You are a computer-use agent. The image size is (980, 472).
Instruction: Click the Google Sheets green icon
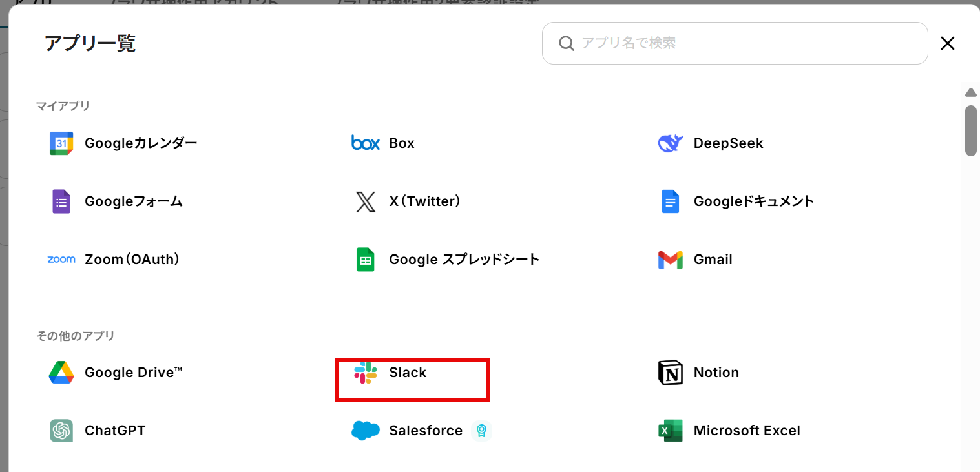pos(366,260)
